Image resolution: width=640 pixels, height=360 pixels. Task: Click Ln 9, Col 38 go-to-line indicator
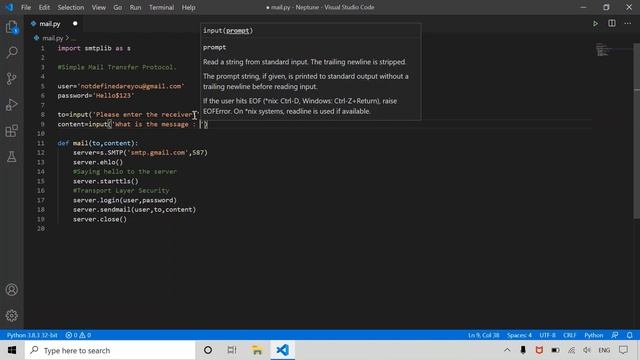(484, 335)
